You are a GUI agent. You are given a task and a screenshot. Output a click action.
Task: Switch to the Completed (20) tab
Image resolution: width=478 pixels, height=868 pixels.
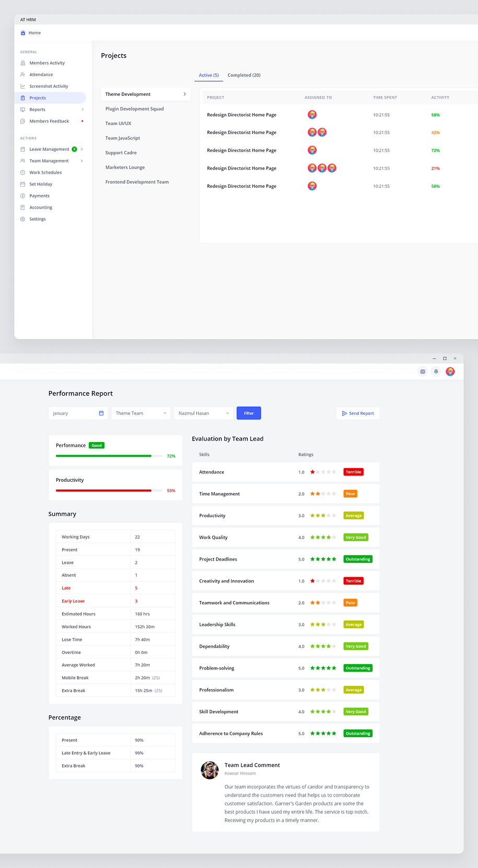[x=244, y=75]
